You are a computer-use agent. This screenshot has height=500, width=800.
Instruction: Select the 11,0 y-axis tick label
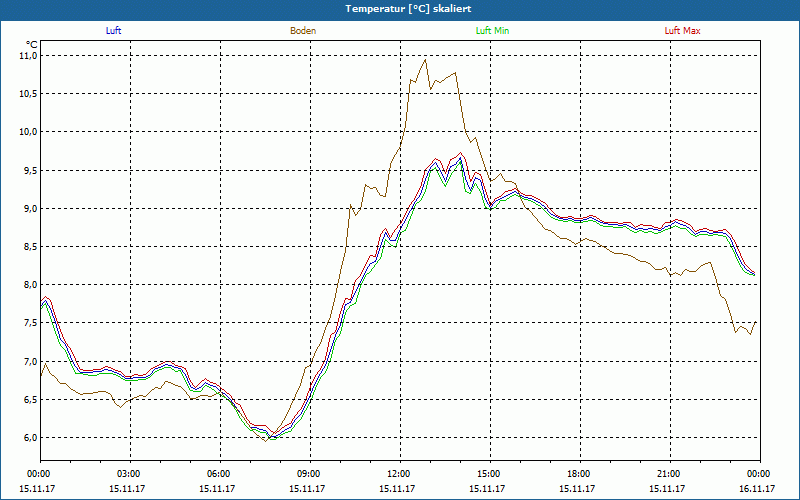pyautogui.click(x=29, y=56)
